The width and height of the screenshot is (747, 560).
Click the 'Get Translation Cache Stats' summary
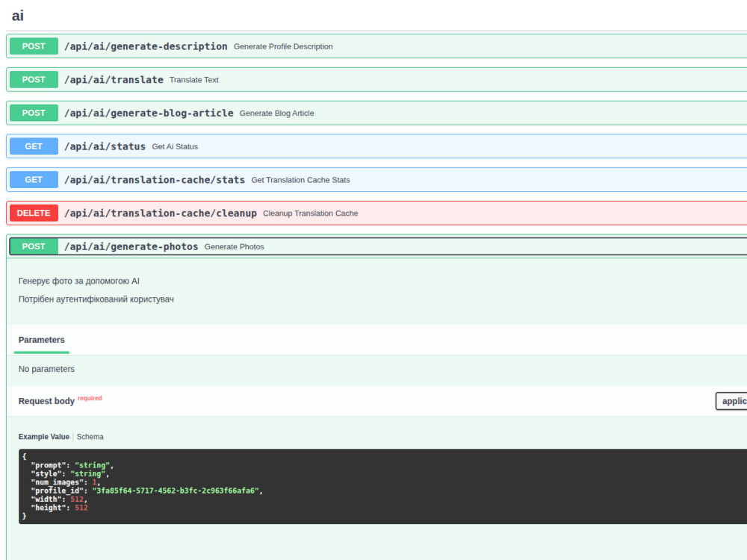300,180
